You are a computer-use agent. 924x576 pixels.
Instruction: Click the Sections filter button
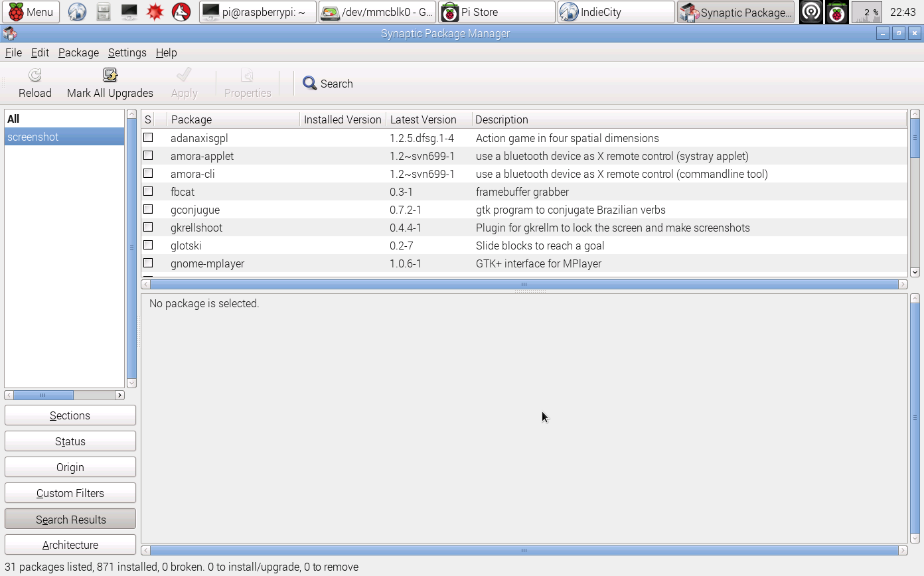click(x=70, y=415)
